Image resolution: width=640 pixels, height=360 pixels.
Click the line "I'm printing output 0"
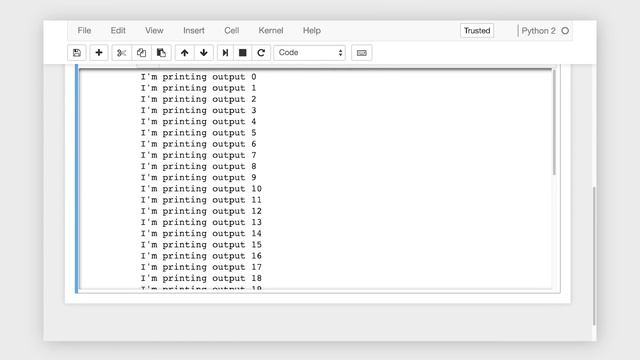pos(198,77)
